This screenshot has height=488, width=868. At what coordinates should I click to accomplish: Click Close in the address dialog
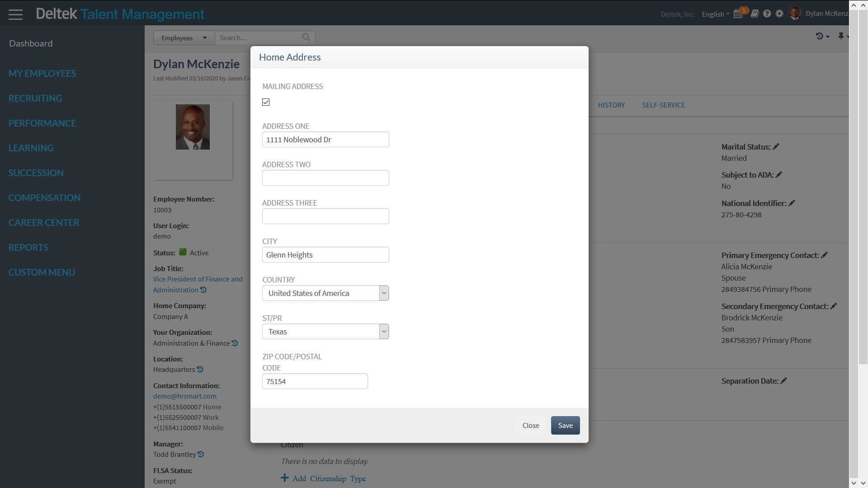point(531,426)
